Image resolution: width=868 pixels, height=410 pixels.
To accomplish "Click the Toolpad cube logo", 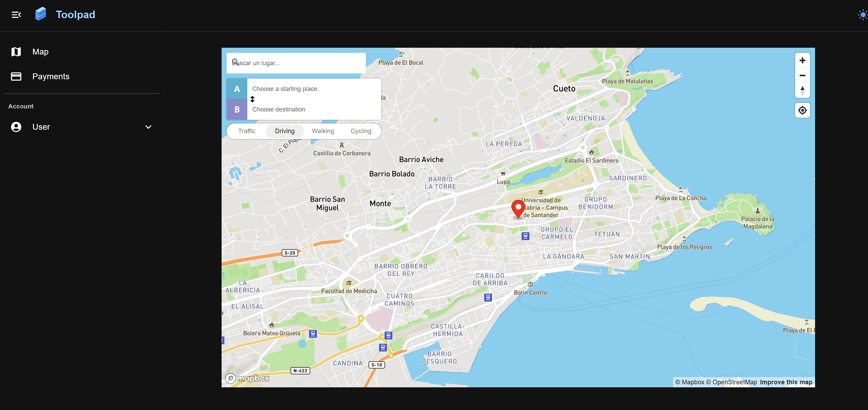I will click(x=41, y=14).
